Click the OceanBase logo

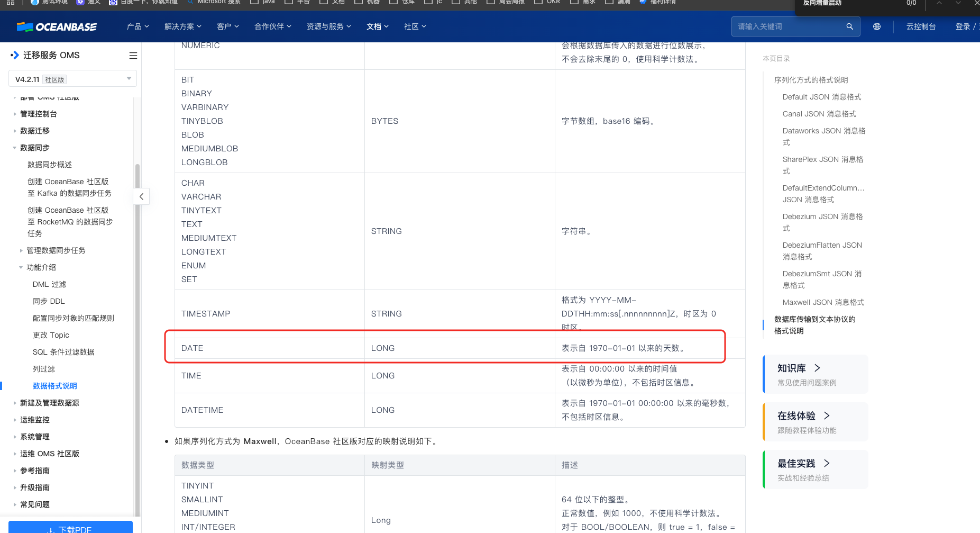click(x=57, y=26)
